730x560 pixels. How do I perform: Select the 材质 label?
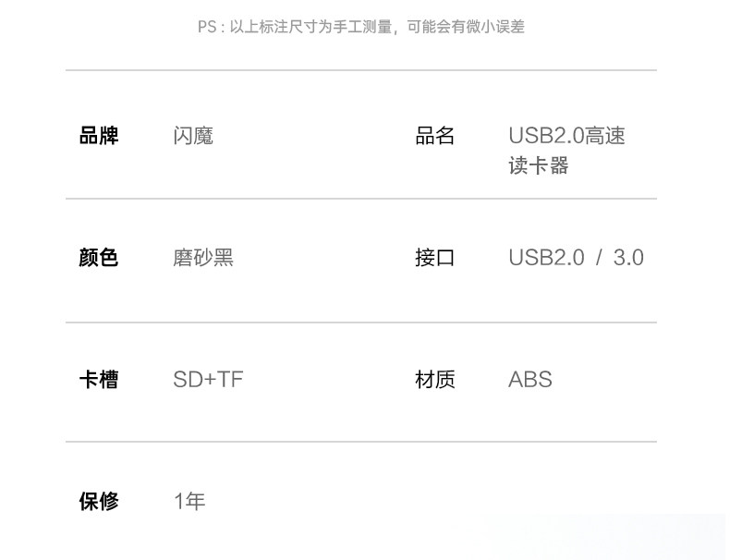[x=435, y=380]
